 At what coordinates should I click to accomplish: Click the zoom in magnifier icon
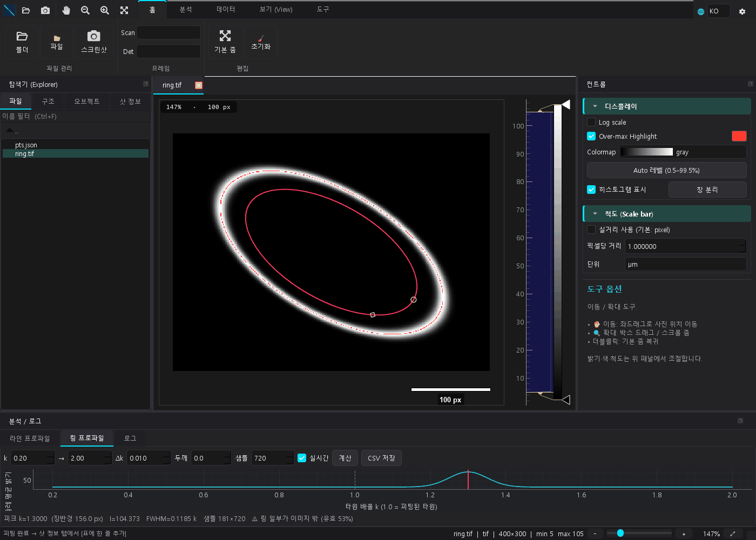[105, 10]
